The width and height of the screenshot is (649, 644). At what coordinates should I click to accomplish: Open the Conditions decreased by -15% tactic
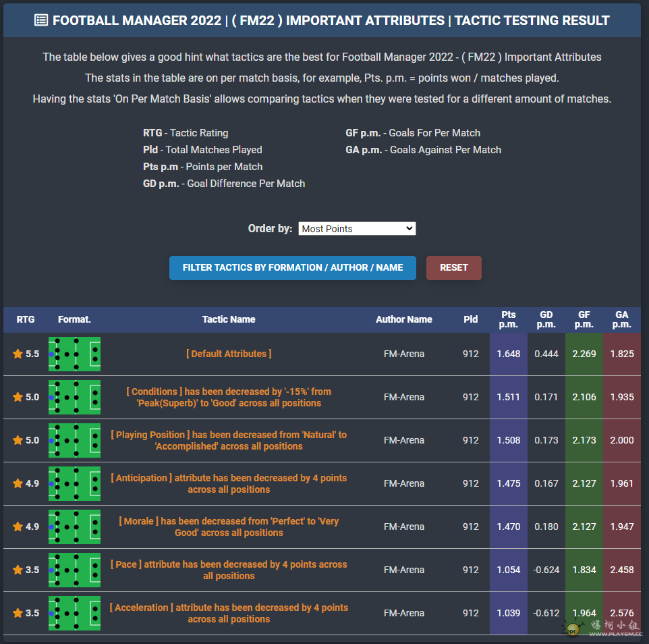click(229, 397)
